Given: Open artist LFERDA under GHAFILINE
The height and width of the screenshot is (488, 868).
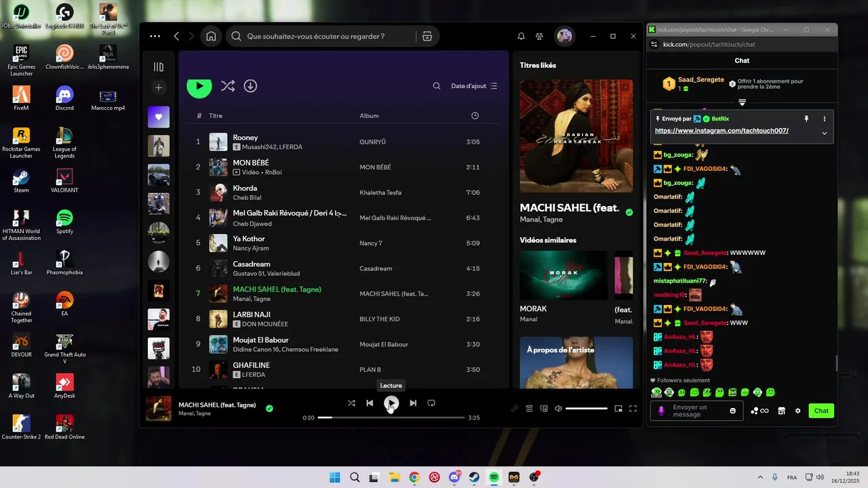Looking at the screenshot, I should pyautogui.click(x=253, y=375).
